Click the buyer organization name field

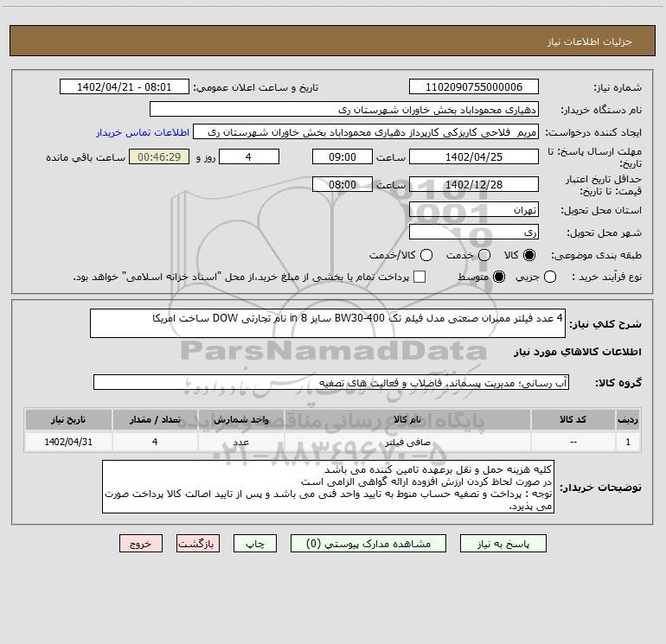tap(344, 110)
